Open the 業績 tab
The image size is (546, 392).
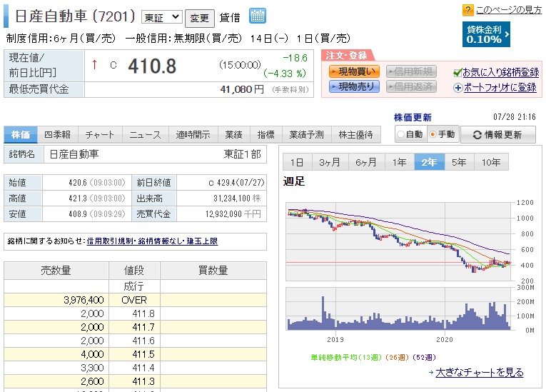(233, 135)
